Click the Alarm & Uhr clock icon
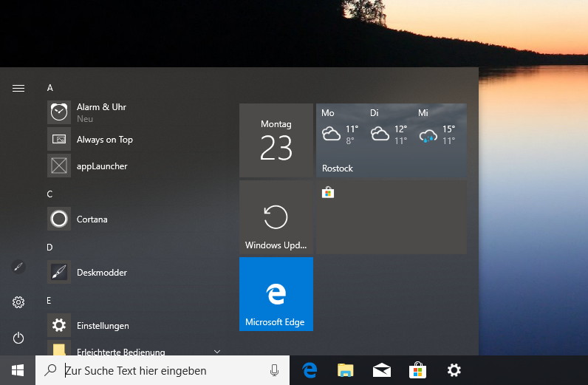Image resolution: width=588 pixels, height=385 pixels. click(x=59, y=112)
